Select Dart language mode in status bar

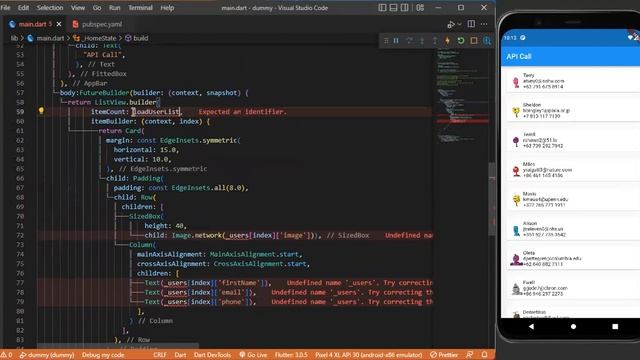[180, 355]
